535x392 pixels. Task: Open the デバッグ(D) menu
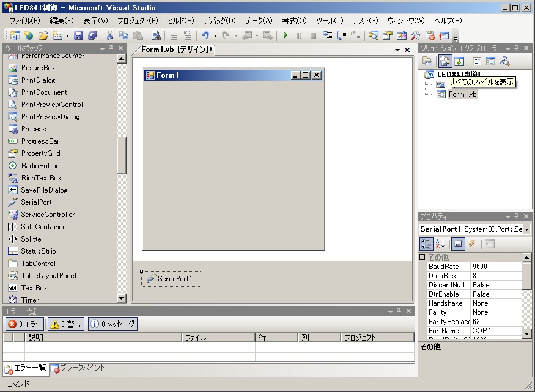(x=220, y=21)
